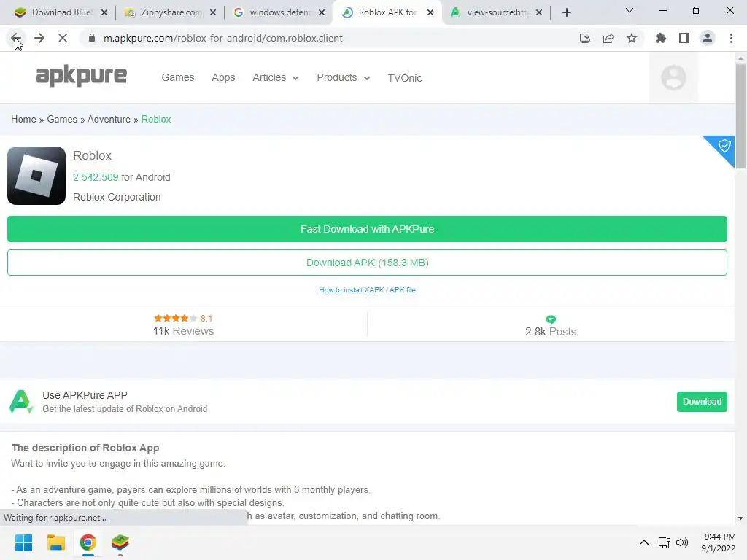
Task: Click the Roblox breadcrumb
Action: 156,119
